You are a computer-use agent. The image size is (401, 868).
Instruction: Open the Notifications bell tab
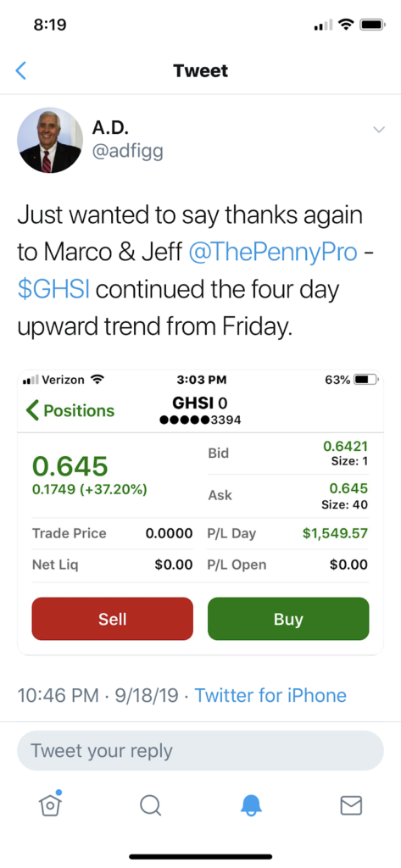250,805
